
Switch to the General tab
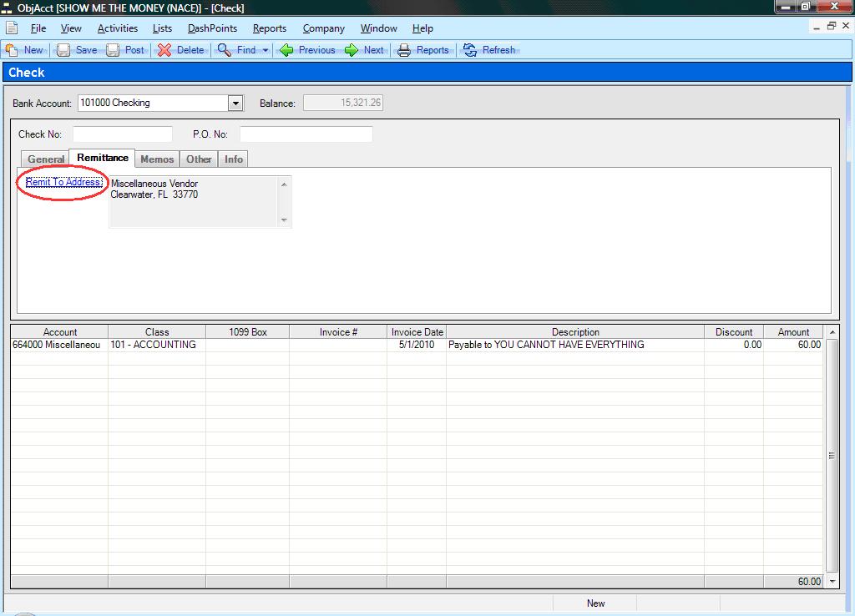tap(46, 159)
